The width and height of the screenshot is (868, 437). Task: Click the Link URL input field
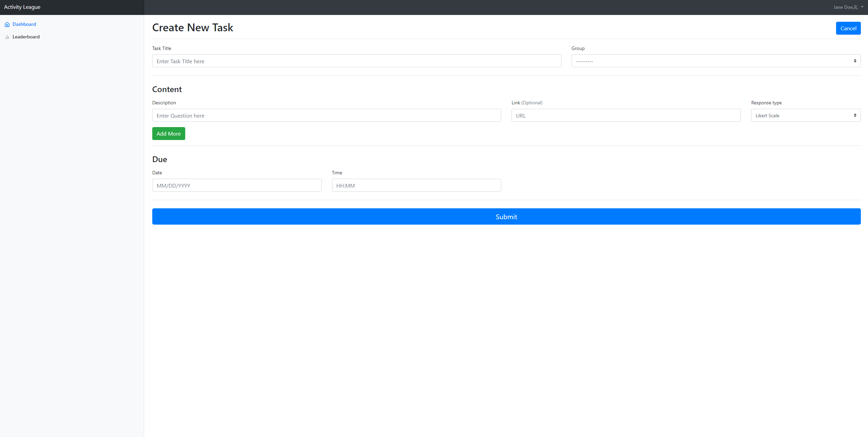point(626,115)
